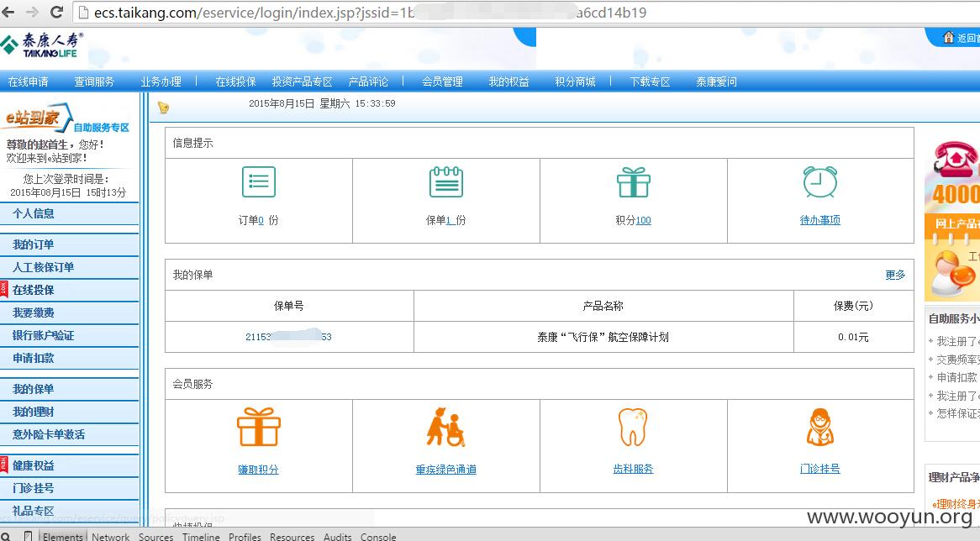Viewport: 980px width, 541px height.
Task: Open 在线投保 in the left sidebar
Action: 70,290
